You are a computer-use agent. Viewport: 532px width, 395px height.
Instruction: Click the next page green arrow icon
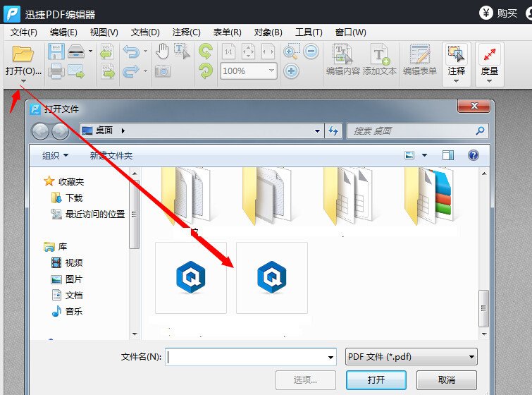(107, 71)
